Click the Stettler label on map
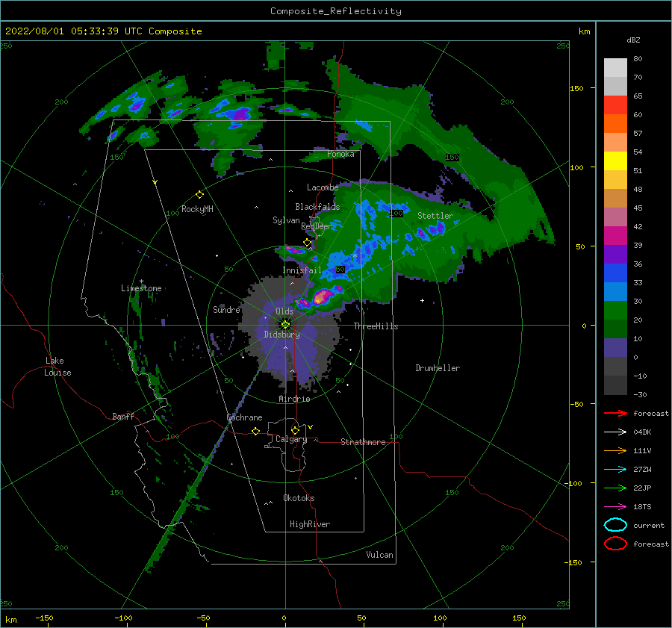The width and height of the screenshot is (672, 628). pyautogui.click(x=435, y=216)
